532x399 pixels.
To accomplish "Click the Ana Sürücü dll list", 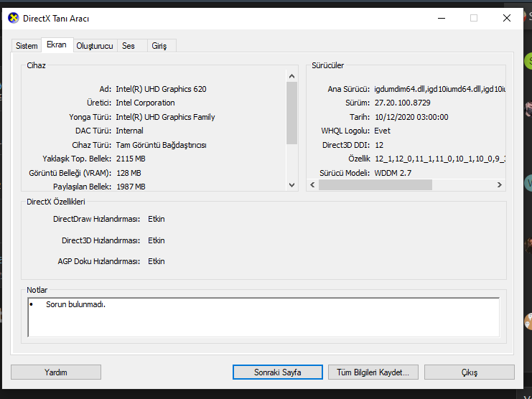I will pyautogui.click(x=439, y=89).
